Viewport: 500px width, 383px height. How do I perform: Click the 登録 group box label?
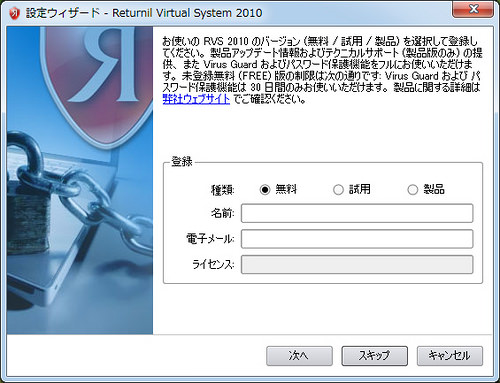[x=182, y=162]
